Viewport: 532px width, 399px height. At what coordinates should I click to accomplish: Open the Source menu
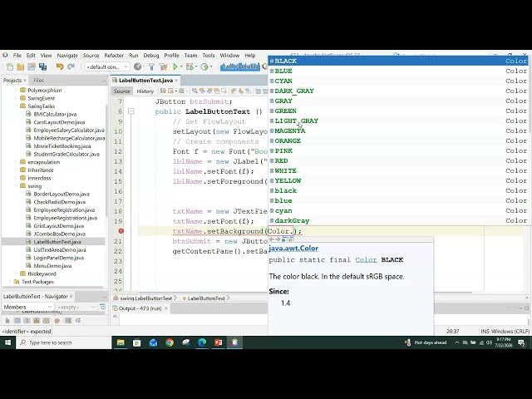(x=91, y=56)
